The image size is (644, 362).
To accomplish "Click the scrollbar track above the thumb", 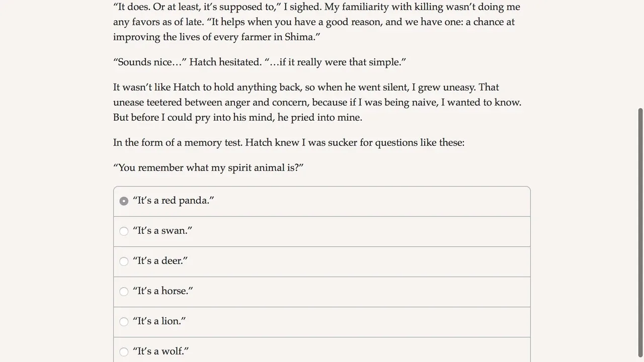I will pos(640,50).
